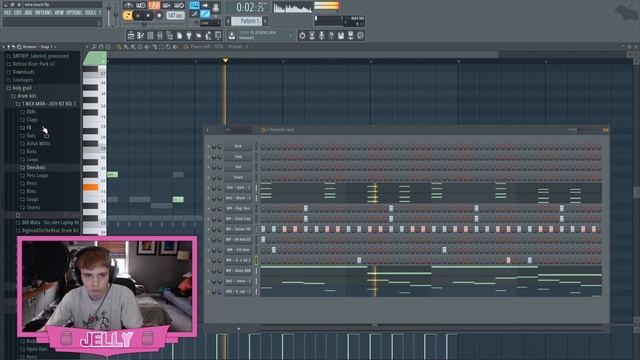Click the Clap channel button
Screen dimensions: 640x360
pos(238,157)
